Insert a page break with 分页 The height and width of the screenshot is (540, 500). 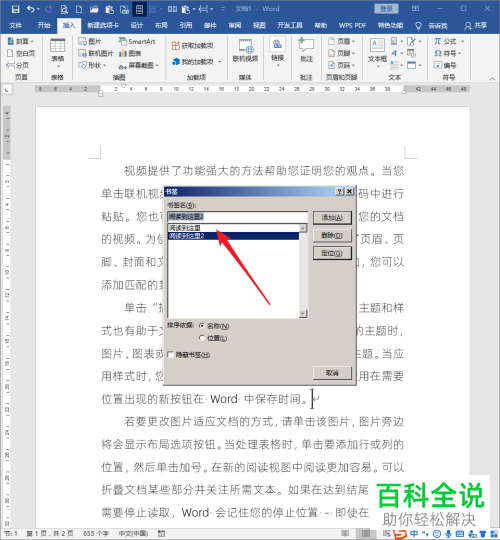pyautogui.click(x=17, y=65)
